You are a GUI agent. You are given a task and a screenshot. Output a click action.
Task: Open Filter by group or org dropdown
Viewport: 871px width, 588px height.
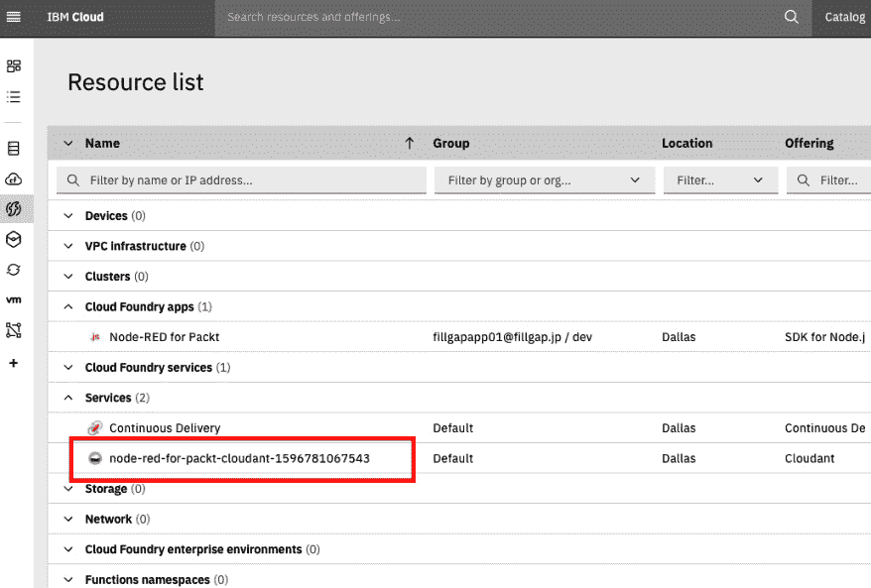click(545, 180)
